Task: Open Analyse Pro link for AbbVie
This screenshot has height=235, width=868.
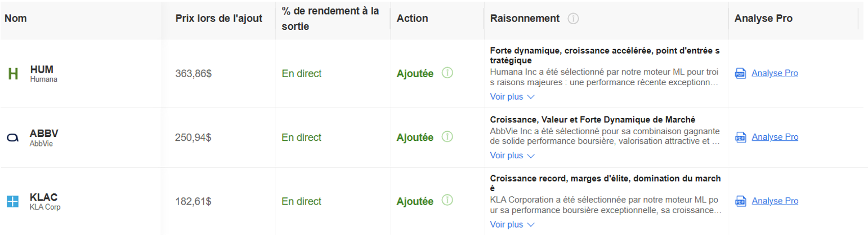Action: coord(775,137)
